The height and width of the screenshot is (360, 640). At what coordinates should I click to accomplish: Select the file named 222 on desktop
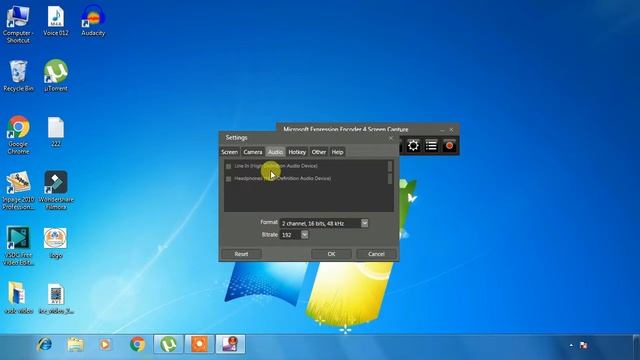[56, 132]
